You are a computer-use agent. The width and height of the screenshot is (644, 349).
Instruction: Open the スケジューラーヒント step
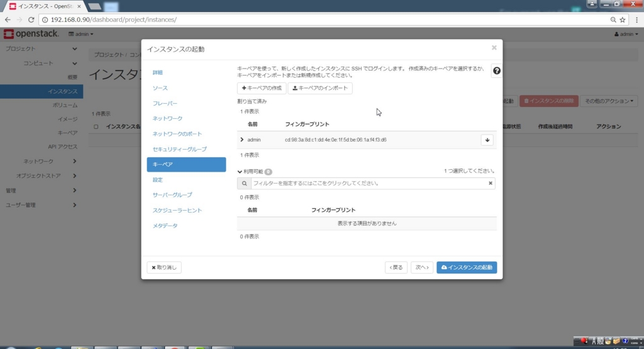click(x=177, y=211)
